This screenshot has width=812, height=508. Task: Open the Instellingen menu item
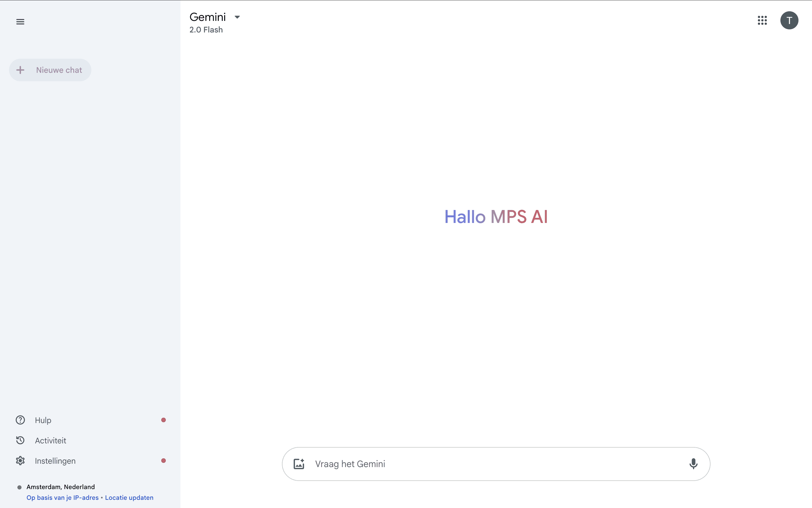tap(90, 461)
